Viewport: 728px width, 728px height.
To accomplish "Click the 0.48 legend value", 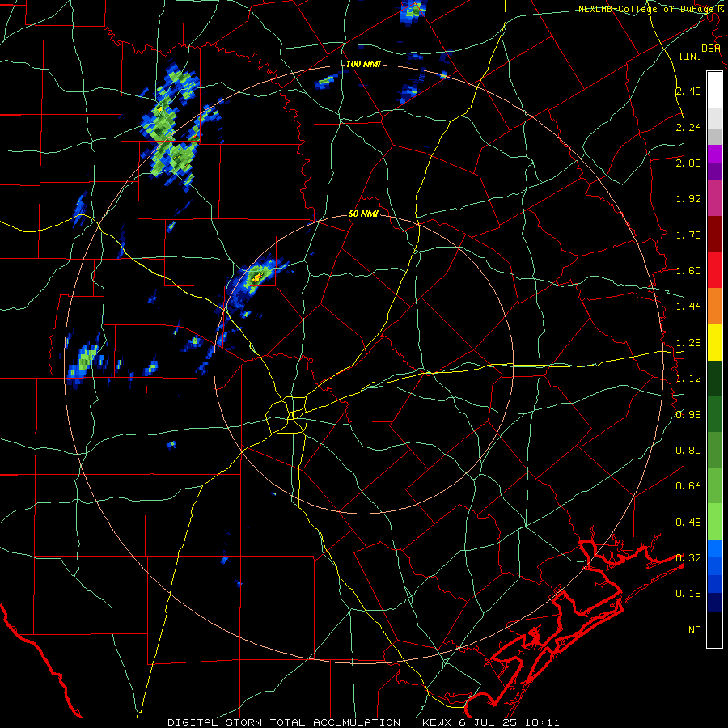I will coord(688,523).
